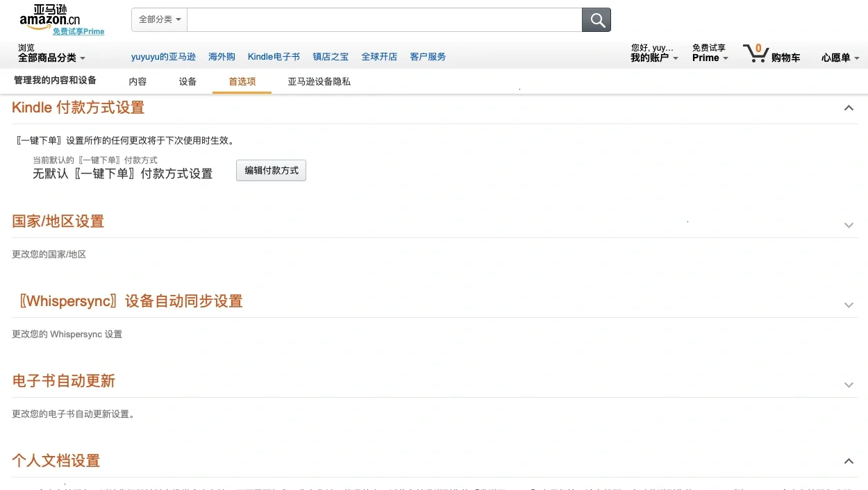This screenshot has width=868, height=490.
Task: Click 无默认〖一键下单〗付款方式设置 text
Action: [123, 174]
